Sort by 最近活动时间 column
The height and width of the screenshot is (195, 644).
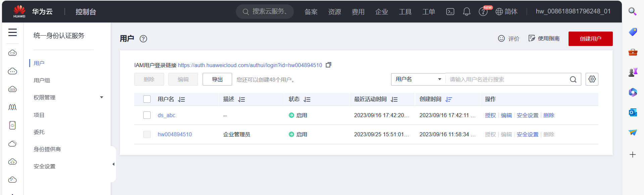pyautogui.click(x=394, y=99)
